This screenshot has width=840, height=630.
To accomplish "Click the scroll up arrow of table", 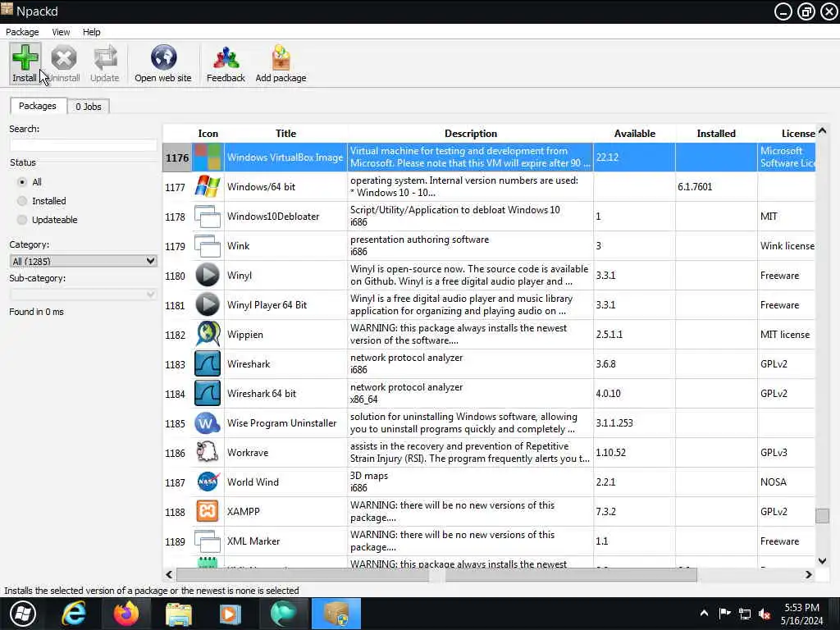I will (822, 130).
